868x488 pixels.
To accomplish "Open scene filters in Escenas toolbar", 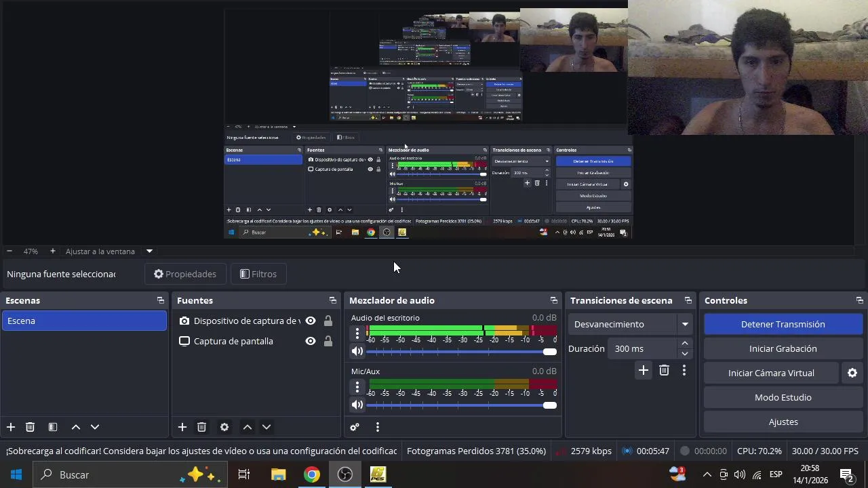I will tap(53, 427).
